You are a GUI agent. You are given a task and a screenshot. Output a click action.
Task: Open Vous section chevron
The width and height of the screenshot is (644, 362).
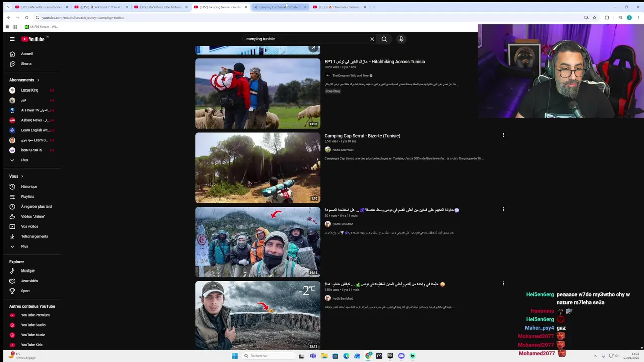point(22,176)
